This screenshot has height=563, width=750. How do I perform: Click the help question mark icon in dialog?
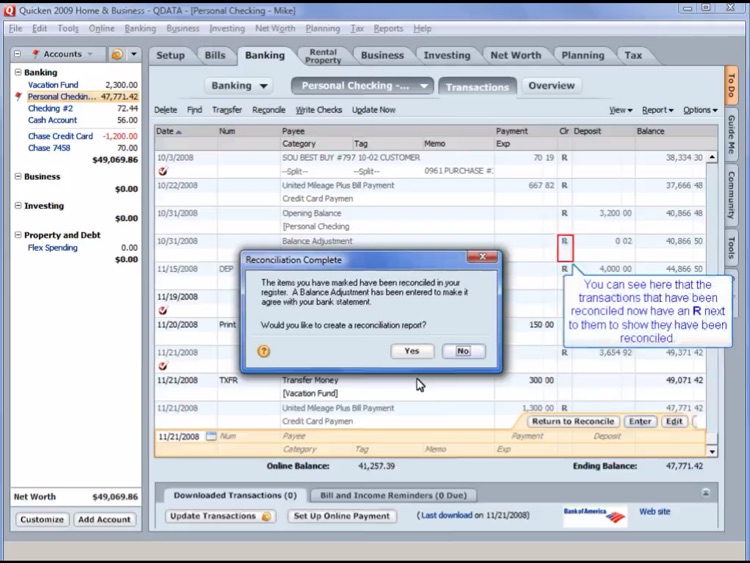pyautogui.click(x=264, y=351)
